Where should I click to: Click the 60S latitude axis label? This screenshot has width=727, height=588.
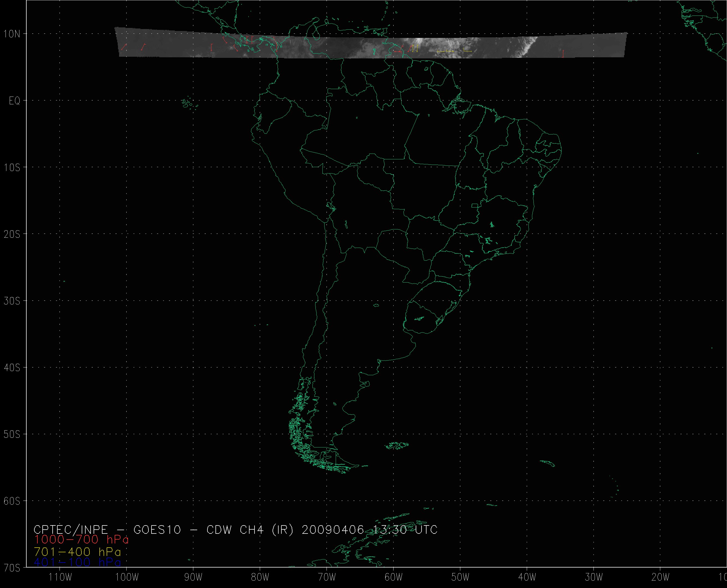pos(12,501)
